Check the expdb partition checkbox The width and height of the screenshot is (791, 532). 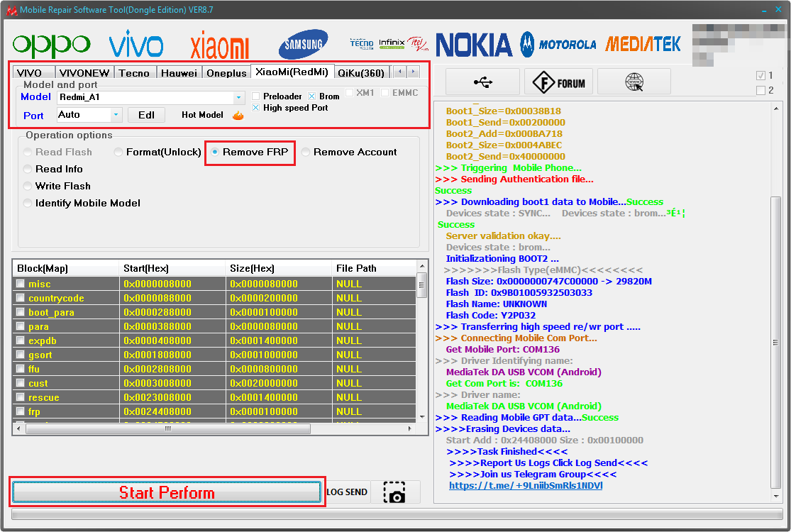pos(21,340)
